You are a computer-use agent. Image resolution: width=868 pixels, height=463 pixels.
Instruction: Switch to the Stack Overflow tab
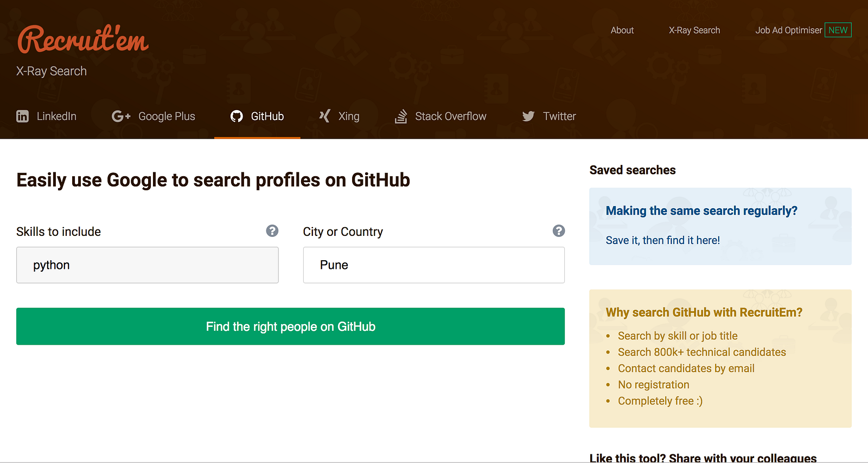[450, 116]
